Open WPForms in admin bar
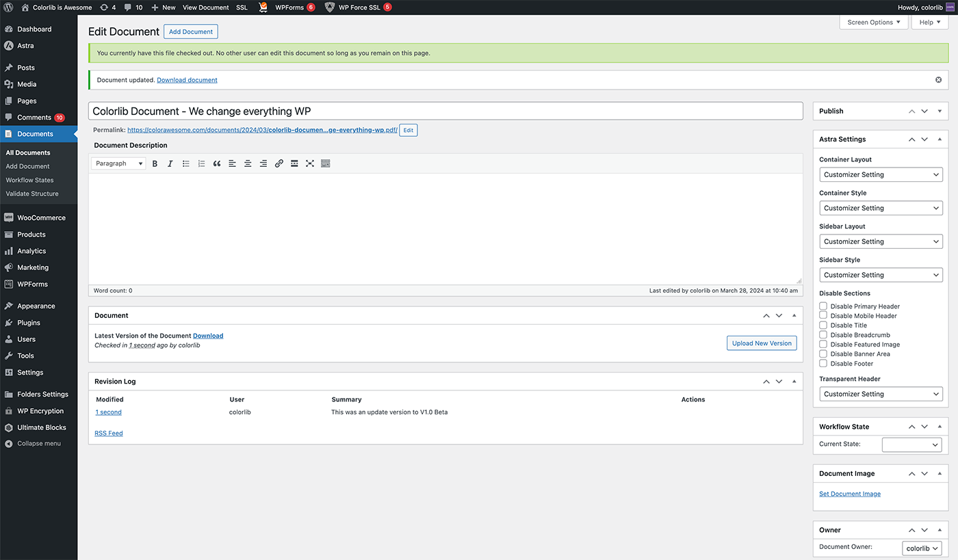The image size is (958, 560). [x=295, y=8]
